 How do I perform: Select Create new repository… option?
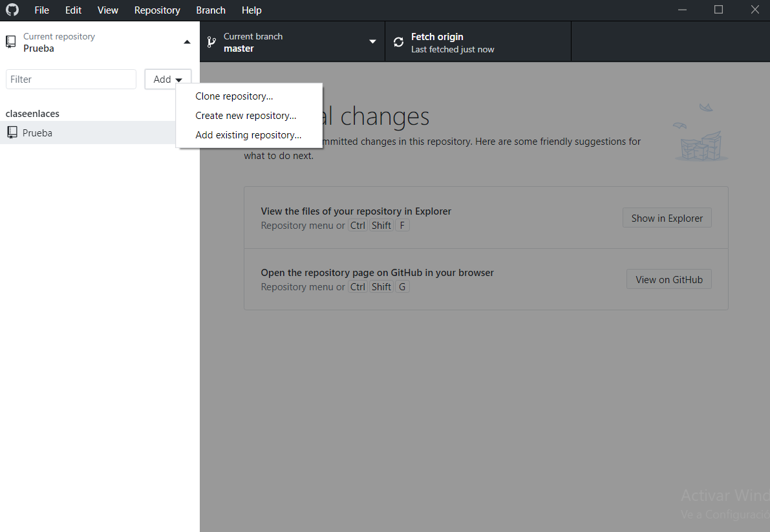coord(246,116)
